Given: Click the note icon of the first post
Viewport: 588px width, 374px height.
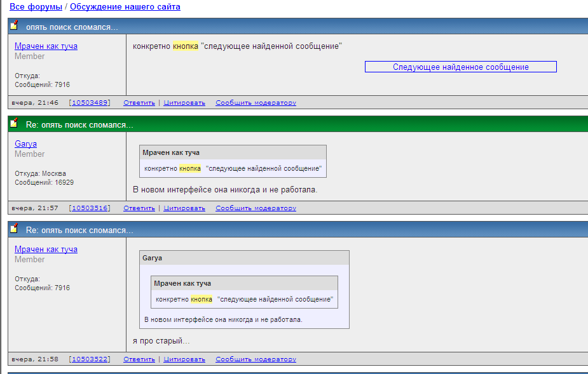Looking at the screenshot, I should pyautogui.click(x=14, y=26).
